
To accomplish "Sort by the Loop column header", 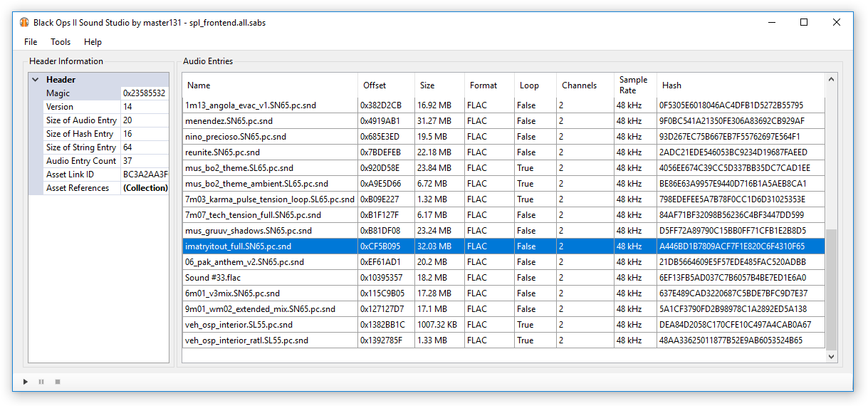I will click(535, 85).
